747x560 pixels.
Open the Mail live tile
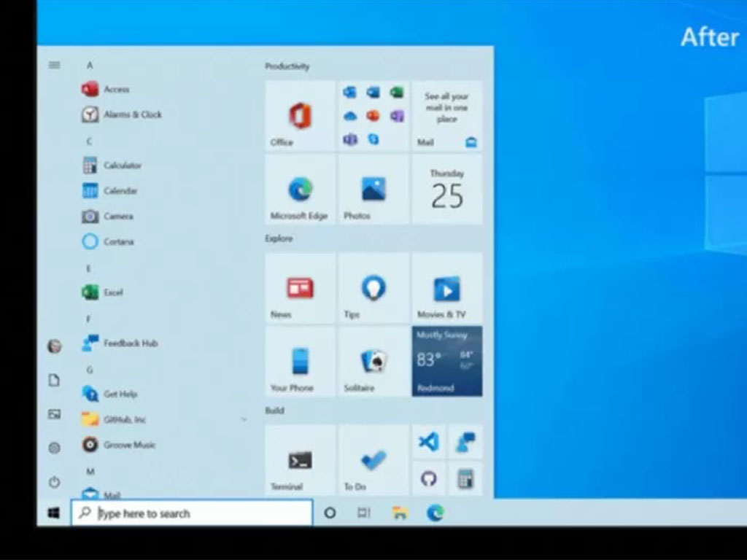coord(447,116)
